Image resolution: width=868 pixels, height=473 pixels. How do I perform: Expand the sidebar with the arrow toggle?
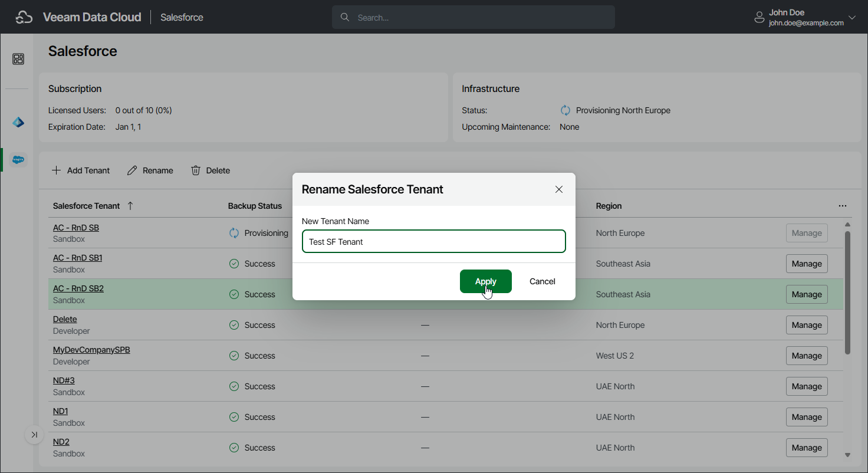[x=34, y=435]
